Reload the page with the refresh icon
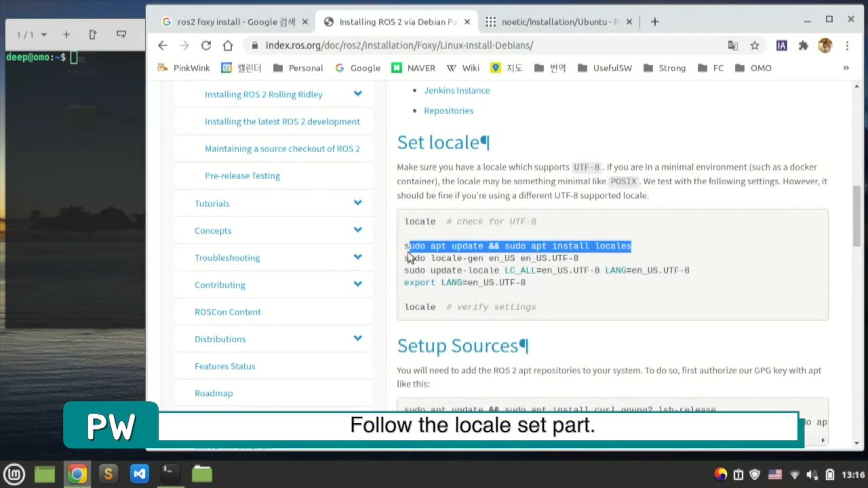The height and width of the screenshot is (488, 868). point(206,45)
